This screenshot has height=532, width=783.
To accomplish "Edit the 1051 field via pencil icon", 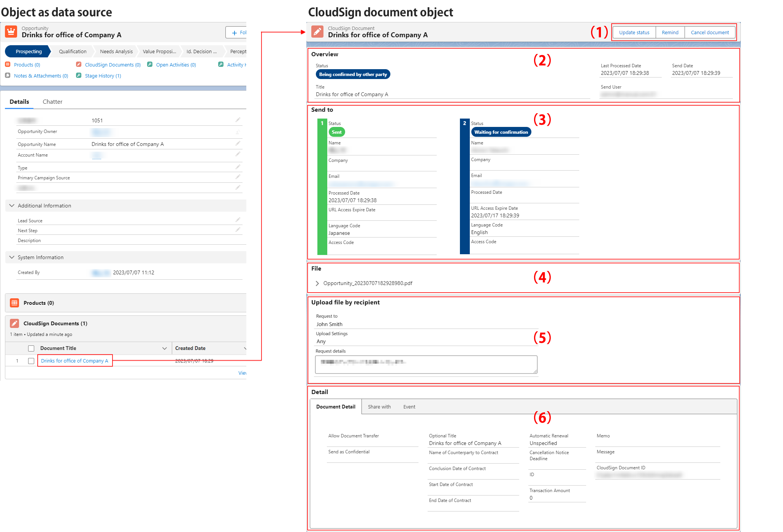I will pyautogui.click(x=238, y=120).
